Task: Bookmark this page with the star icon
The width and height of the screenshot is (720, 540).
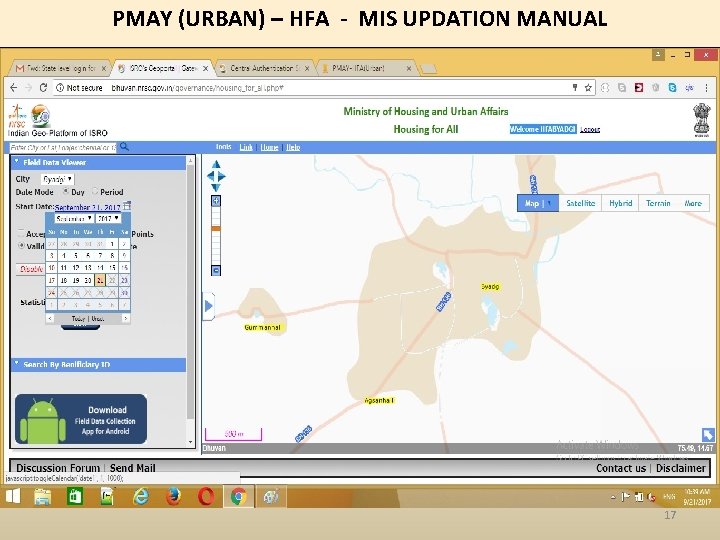Action: click(588, 87)
